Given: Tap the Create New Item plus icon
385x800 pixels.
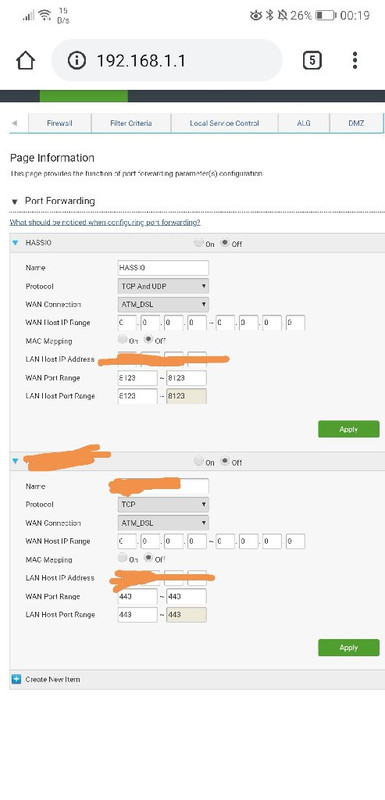Looking at the screenshot, I should 16,679.
